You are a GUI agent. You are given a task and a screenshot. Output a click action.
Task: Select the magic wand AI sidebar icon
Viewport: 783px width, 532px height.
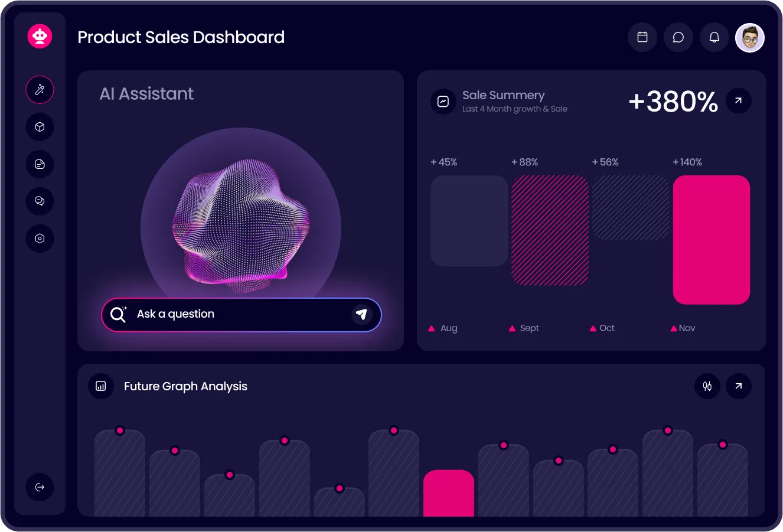40,90
